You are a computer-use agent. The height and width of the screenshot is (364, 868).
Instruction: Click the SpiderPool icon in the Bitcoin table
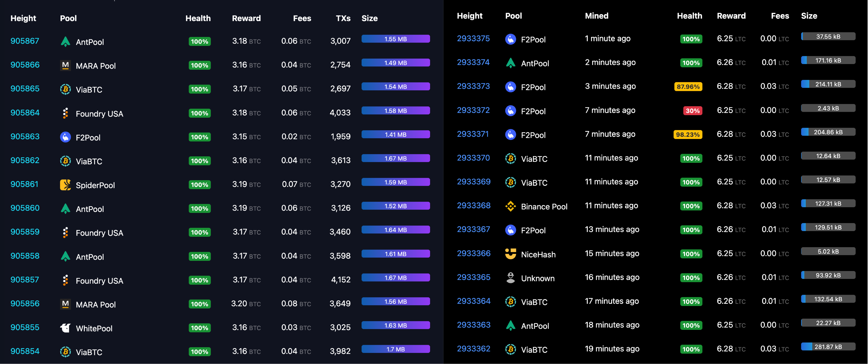coord(65,185)
